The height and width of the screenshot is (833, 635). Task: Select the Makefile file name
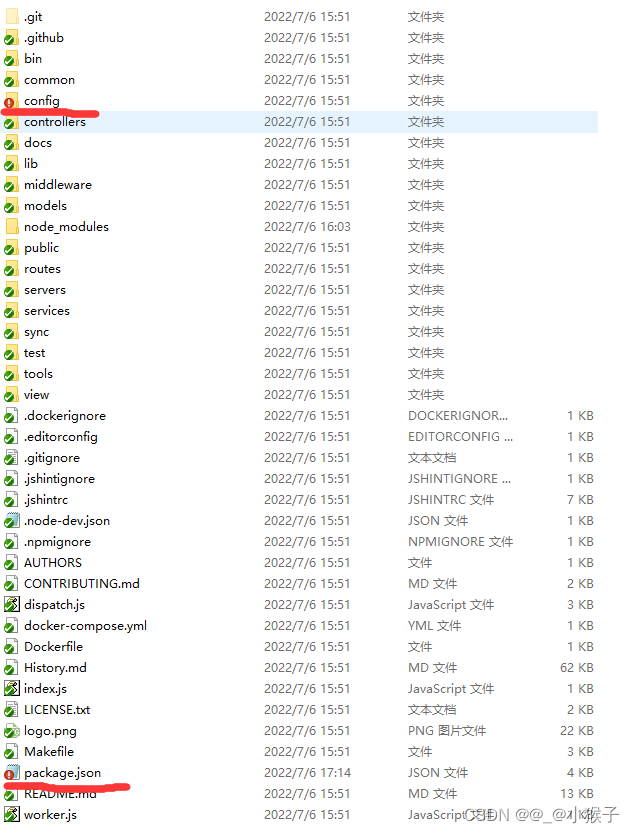(x=49, y=752)
